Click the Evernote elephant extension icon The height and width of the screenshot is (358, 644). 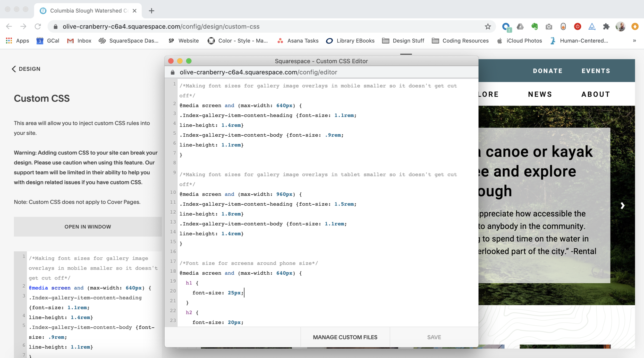(535, 27)
